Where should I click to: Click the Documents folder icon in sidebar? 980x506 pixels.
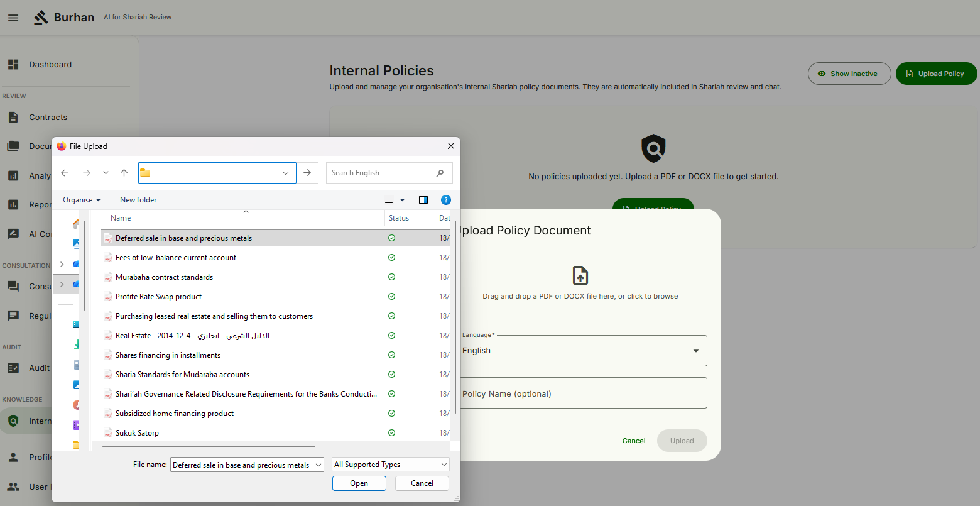coord(13,146)
